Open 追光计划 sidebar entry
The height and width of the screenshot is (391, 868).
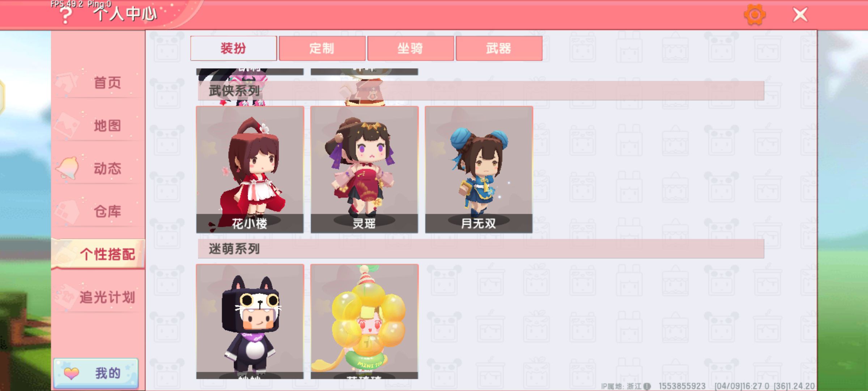pyautogui.click(x=98, y=297)
